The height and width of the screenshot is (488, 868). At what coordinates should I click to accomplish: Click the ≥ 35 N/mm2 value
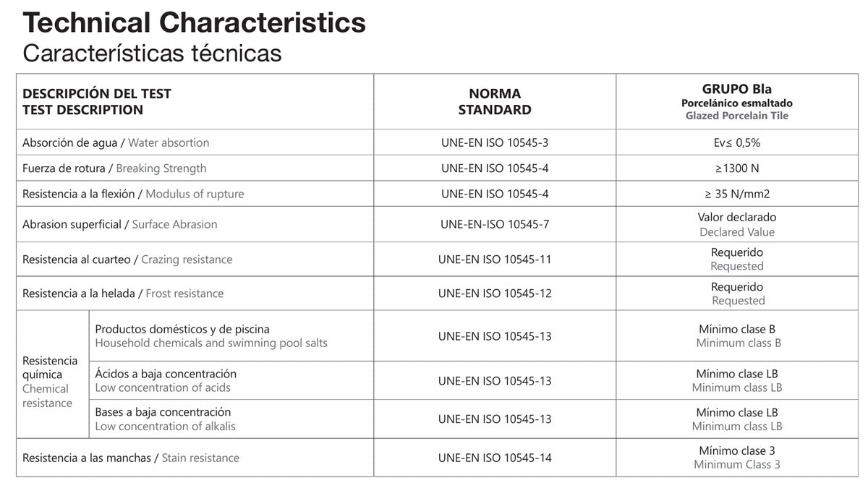pyautogui.click(x=737, y=194)
